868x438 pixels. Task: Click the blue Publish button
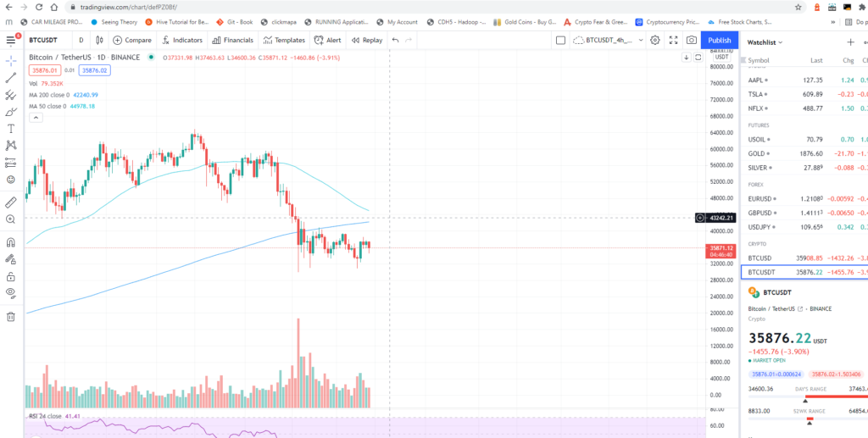coord(719,40)
